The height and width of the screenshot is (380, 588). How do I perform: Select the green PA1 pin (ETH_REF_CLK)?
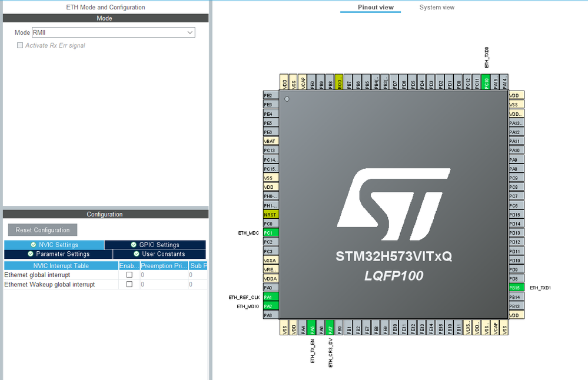270,297
